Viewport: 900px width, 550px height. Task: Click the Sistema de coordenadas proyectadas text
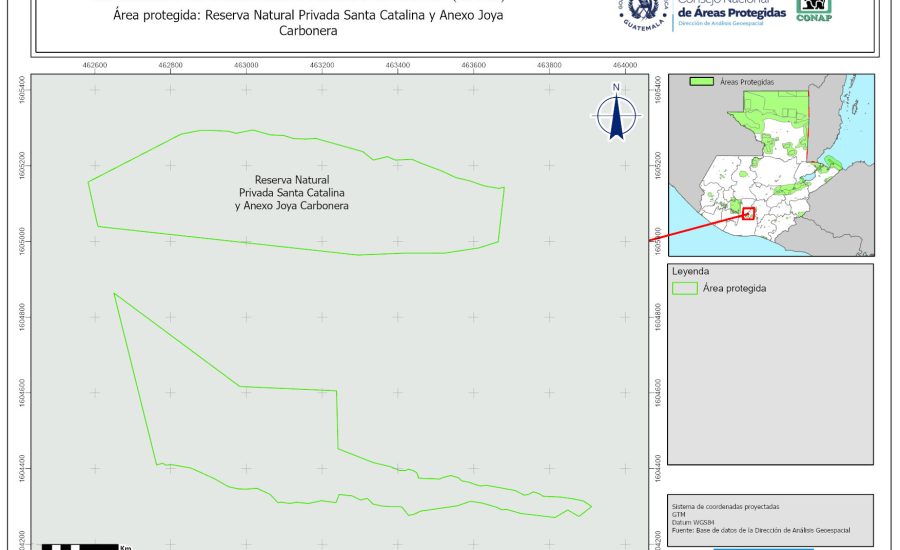point(725,507)
